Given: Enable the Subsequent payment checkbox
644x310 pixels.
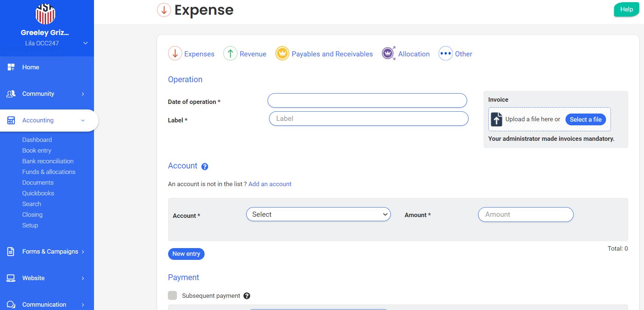Looking at the screenshot, I should click(173, 296).
